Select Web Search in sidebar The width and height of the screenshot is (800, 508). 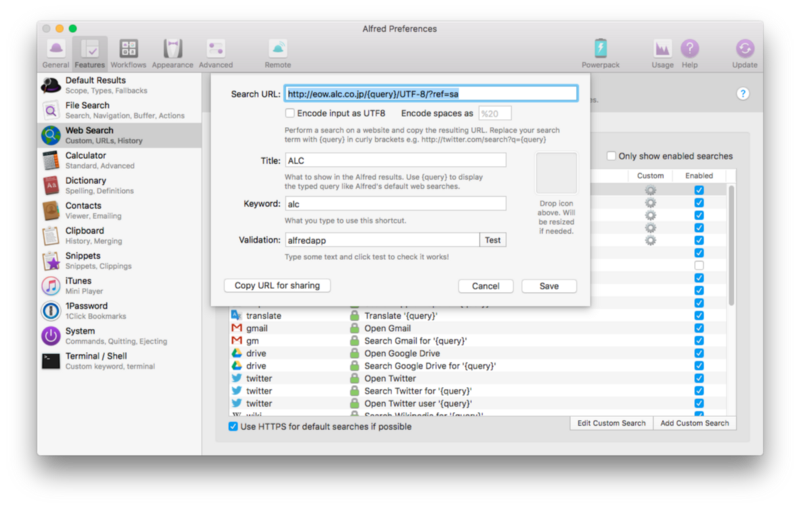click(119, 135)
